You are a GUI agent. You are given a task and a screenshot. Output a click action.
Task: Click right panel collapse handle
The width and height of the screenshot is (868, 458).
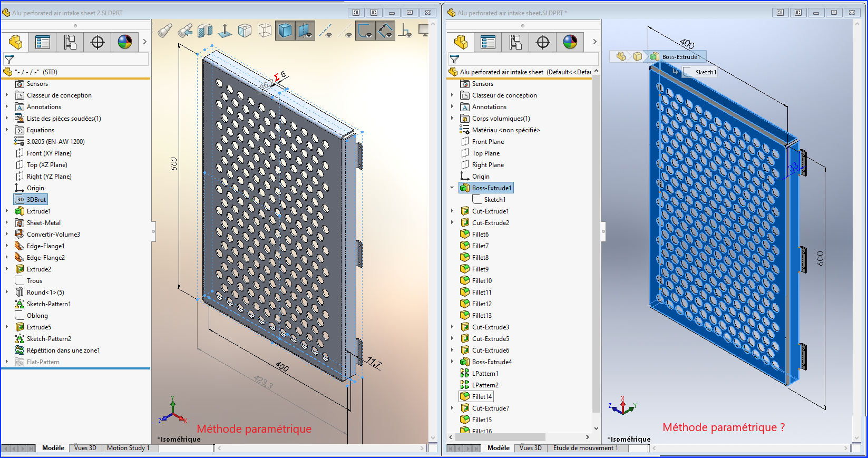pyautogui.click(x=603, y=231)
